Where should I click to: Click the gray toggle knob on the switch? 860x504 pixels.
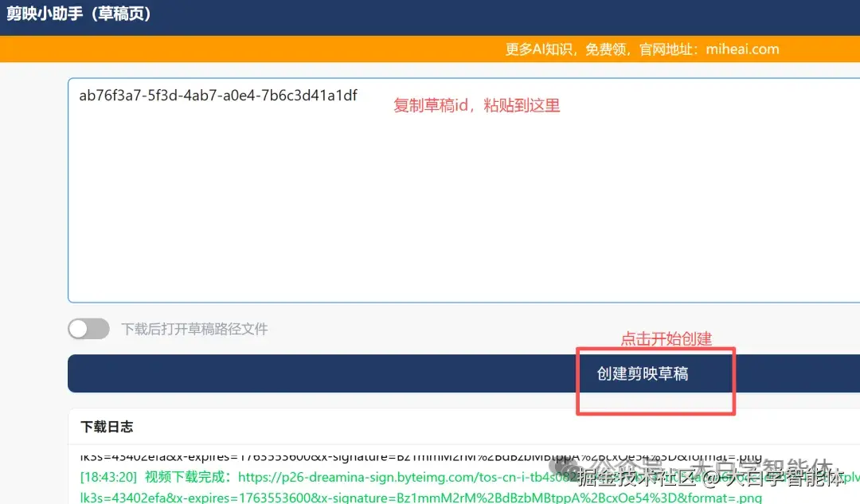click(78, 328)
